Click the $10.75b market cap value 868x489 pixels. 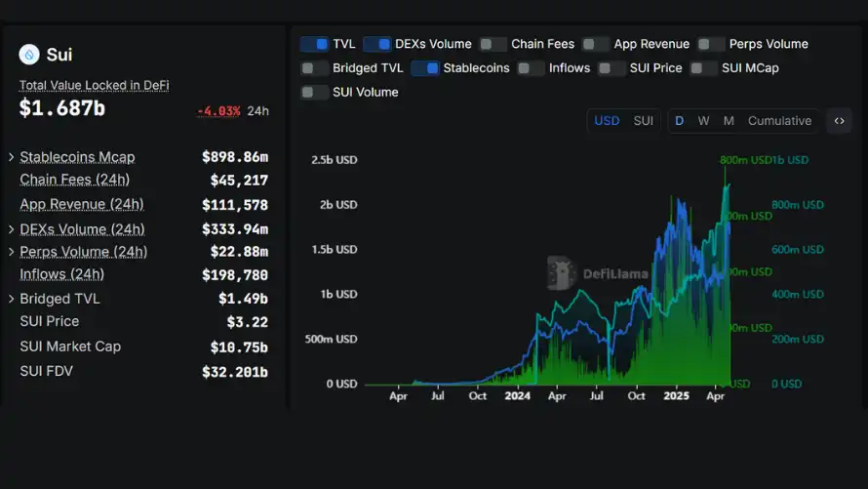pos(239,347)
